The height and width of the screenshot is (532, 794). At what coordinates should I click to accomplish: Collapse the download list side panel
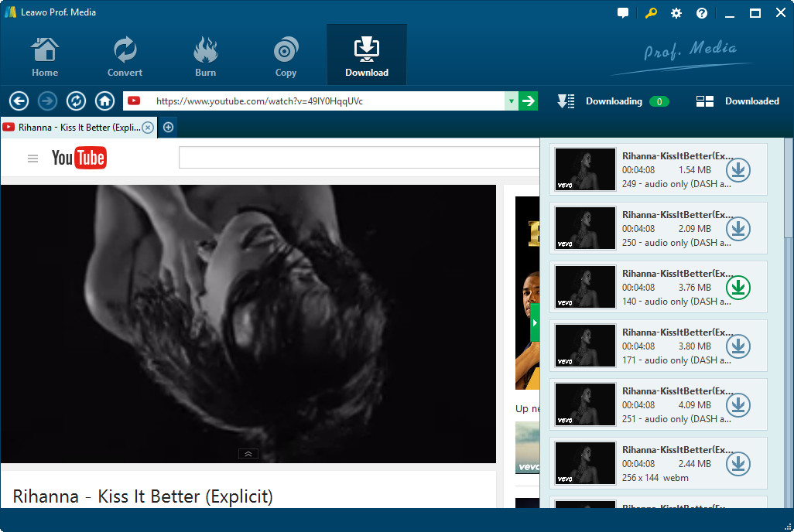(x=534, y=322)
